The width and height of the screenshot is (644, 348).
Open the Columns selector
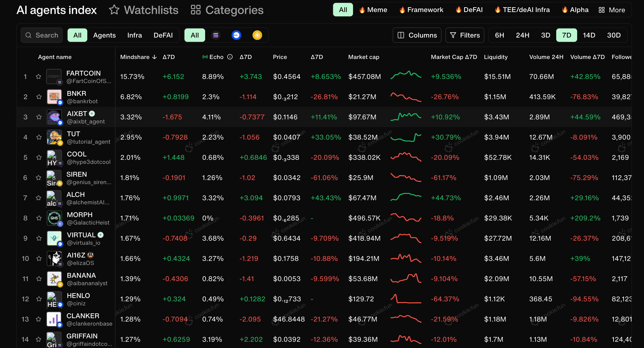point(417,35)
